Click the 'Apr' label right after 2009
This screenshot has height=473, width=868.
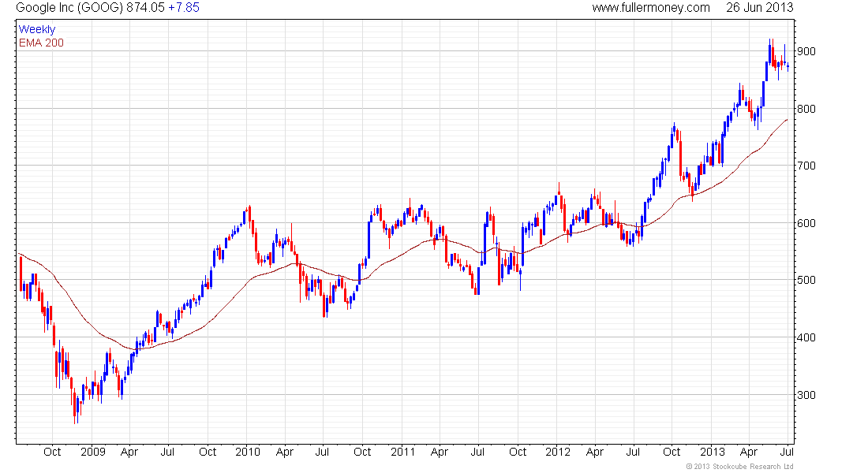tap(129, 452)
